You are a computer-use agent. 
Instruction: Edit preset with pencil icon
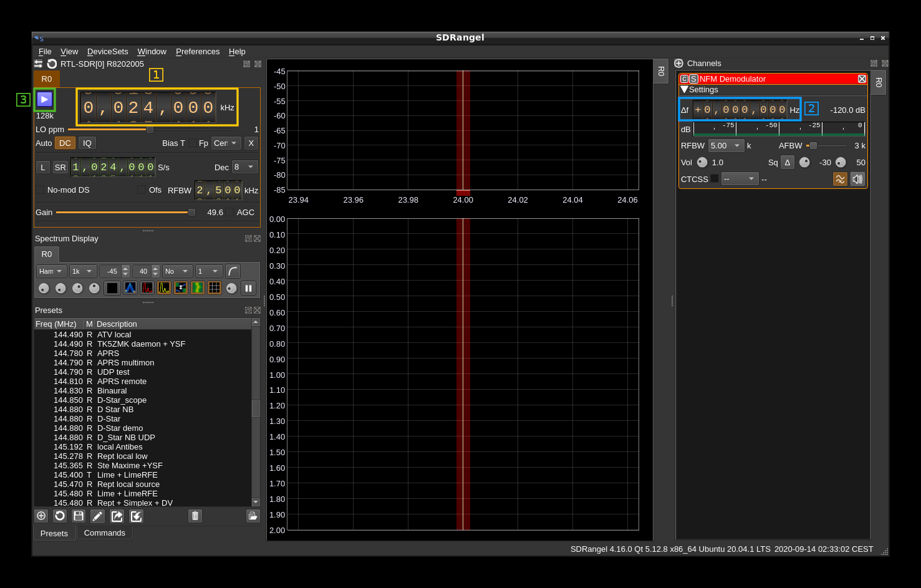point(97,516)
